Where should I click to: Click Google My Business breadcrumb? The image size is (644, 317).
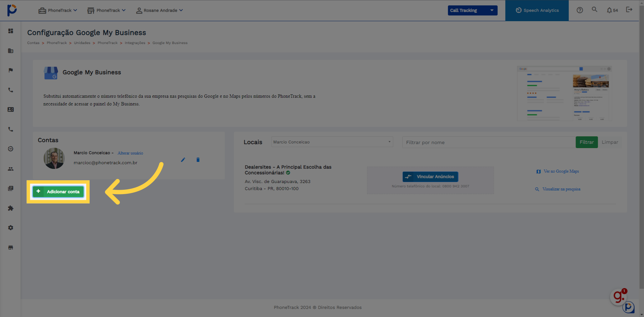click(x=170, y=43)
